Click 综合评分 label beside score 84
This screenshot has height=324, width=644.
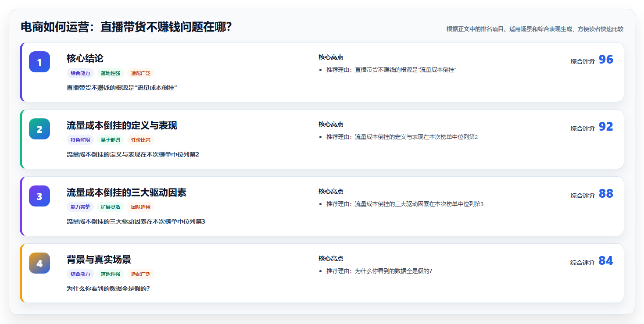(x=583, y=263)
